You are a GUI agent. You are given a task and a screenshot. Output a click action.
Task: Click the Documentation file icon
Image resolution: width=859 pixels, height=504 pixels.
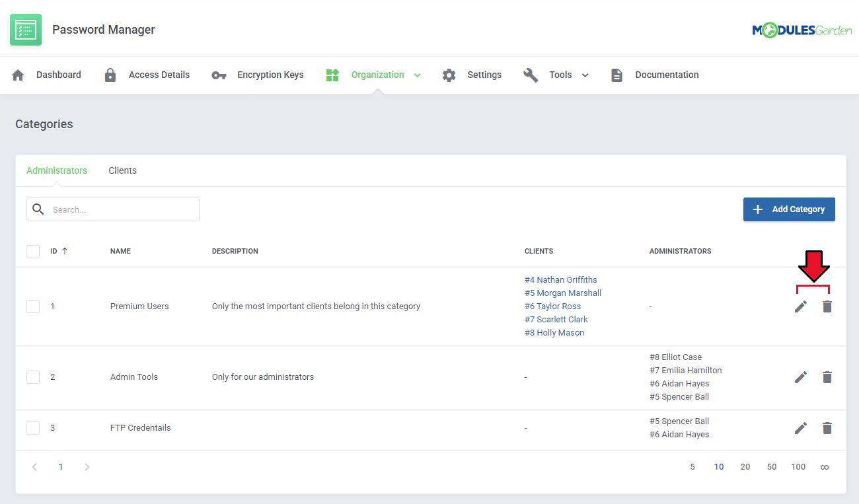(616, 75)
